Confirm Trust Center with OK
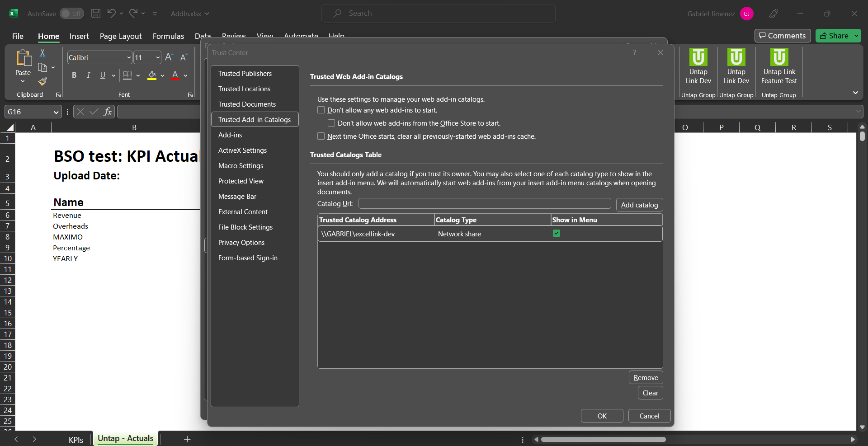This screenshot has height=446, width=868. [x=602, y=416]
